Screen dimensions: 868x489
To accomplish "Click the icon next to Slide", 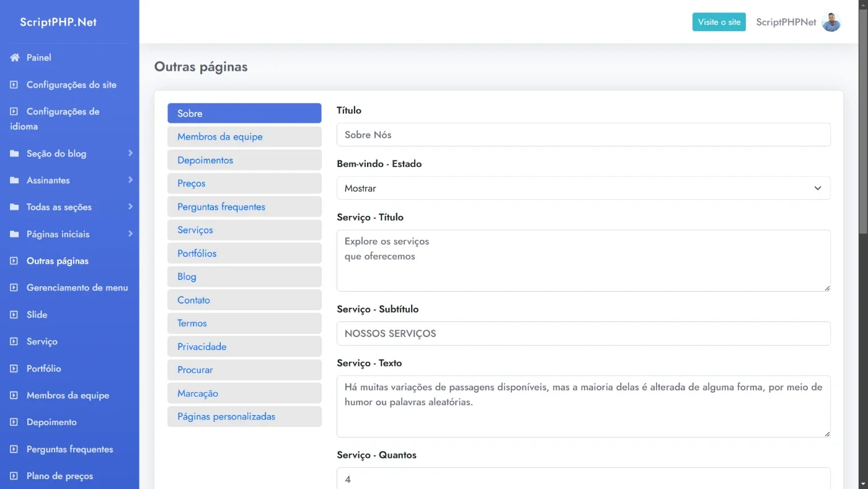I will pyautogui.click(x=14, y=315).
